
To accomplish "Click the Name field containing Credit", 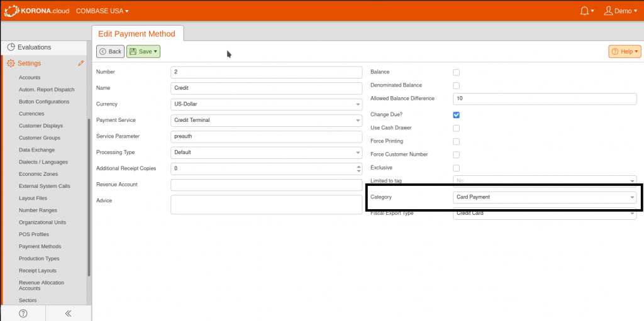I will tap(266, 88).
